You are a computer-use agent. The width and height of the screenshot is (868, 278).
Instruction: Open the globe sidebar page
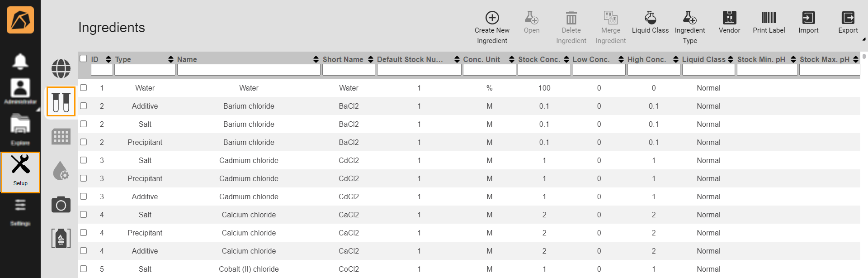[61, 69]
